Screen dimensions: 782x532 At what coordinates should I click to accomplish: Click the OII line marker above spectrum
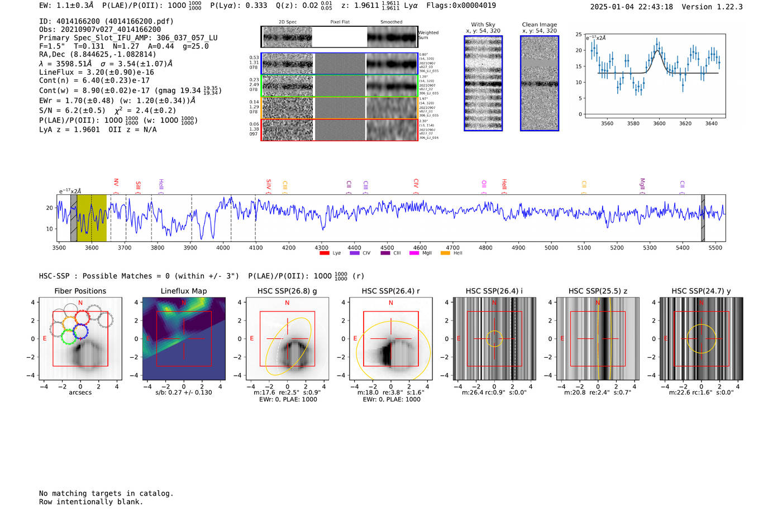(x=484, y=187)
